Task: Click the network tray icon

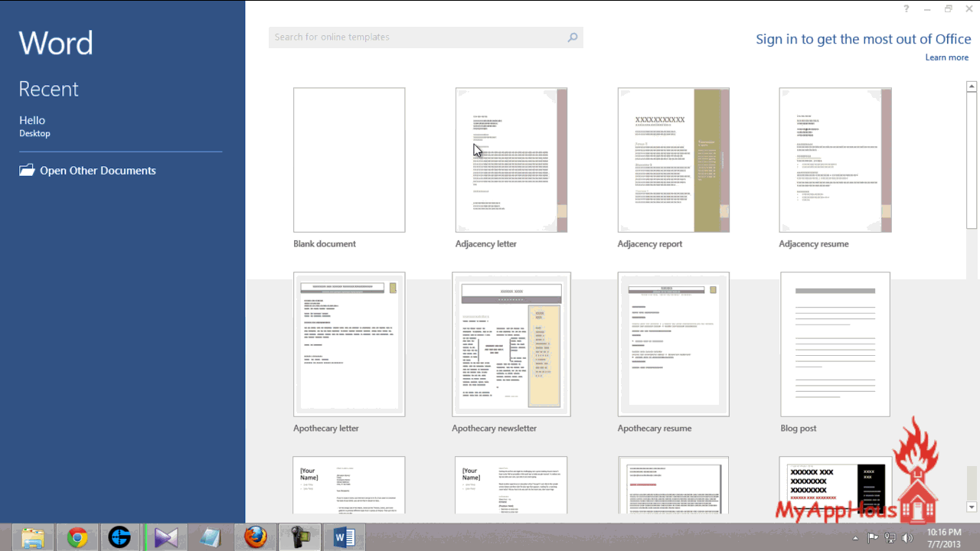Action: coord(890,538)
